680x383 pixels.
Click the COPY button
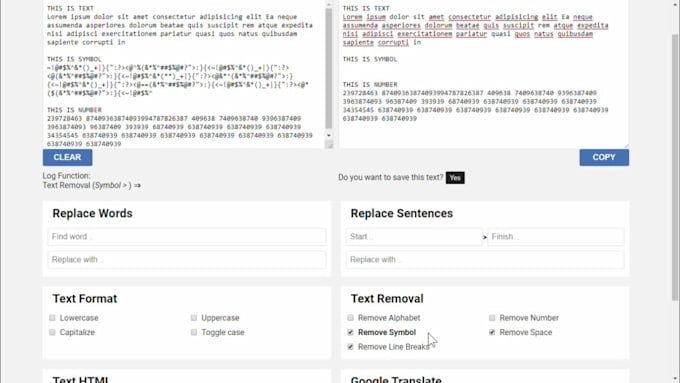[604, 157]
